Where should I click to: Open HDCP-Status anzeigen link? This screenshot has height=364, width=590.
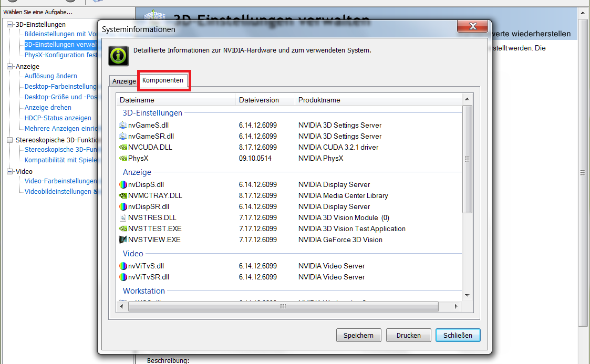58,118
